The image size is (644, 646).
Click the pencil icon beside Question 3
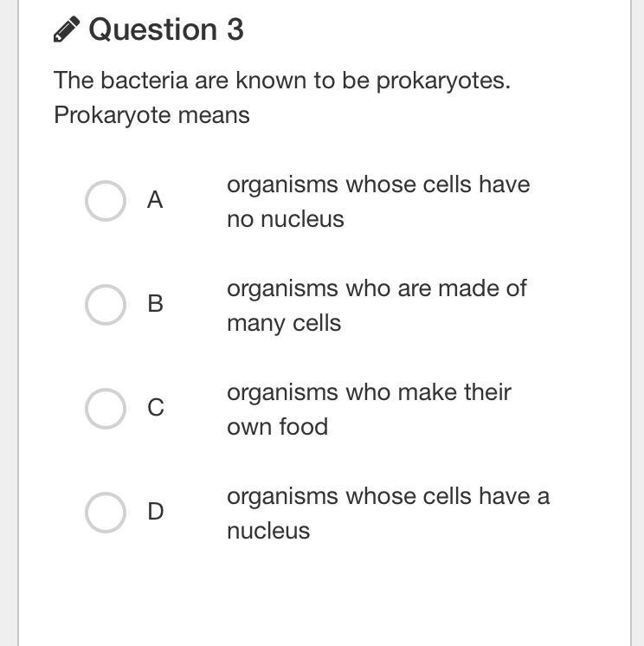(67, 30)
